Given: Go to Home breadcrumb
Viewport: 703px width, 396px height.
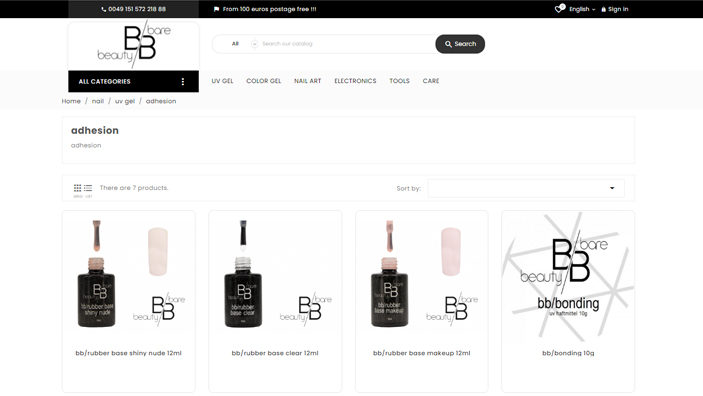Looking at the screenshot, I should (71, 101).
